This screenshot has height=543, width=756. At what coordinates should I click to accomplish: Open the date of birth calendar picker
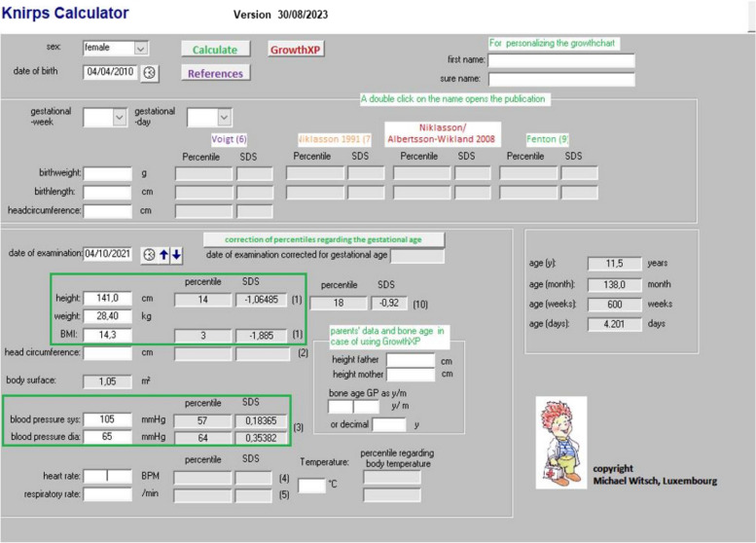coord(150,73)
